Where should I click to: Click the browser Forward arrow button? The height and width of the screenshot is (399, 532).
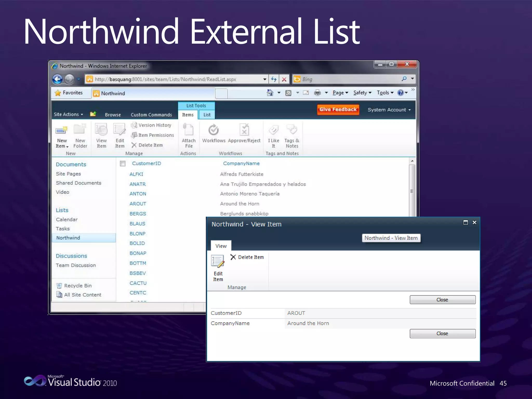[x=69, y=79]
